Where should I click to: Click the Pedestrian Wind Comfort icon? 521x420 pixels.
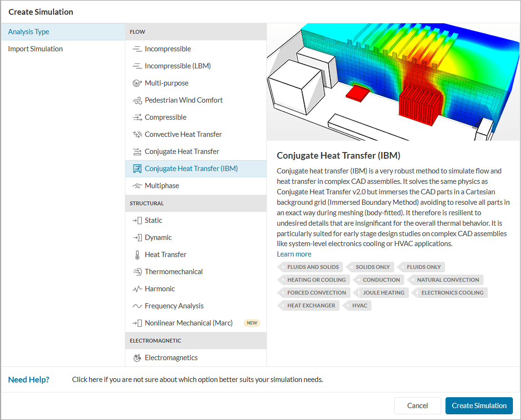pos(137,100)
